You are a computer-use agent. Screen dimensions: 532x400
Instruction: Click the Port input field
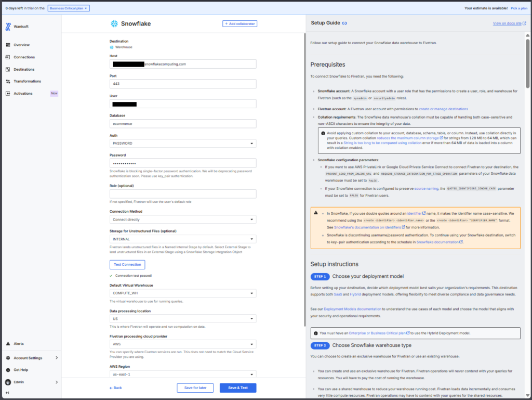click(x=183, y=84)
